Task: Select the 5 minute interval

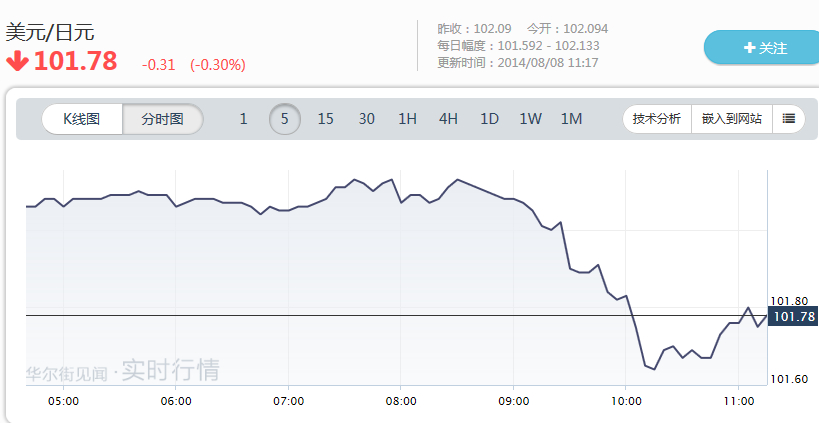Action: pyautogui.click(x=285, y=119)
